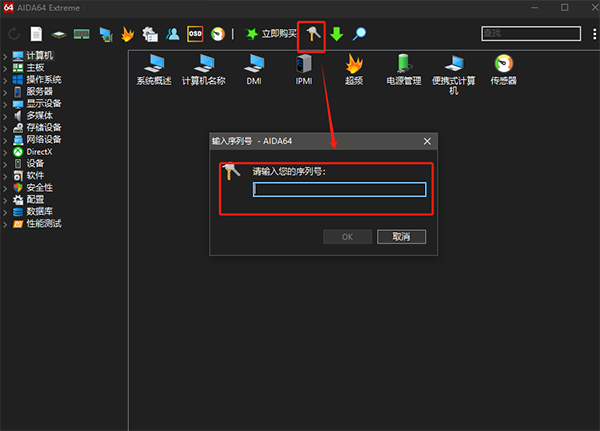600x431 pixels.
Task: Expand the 网络设备 tree node
Action: point(5,140)
